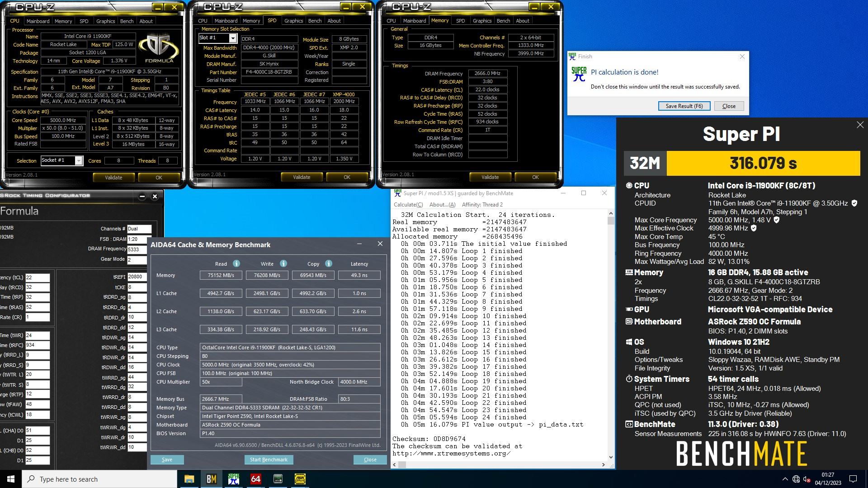This screenshot has width=868, height=488.
Task: Click the Taskbar search magnifier icon
Action: point(31,479)
